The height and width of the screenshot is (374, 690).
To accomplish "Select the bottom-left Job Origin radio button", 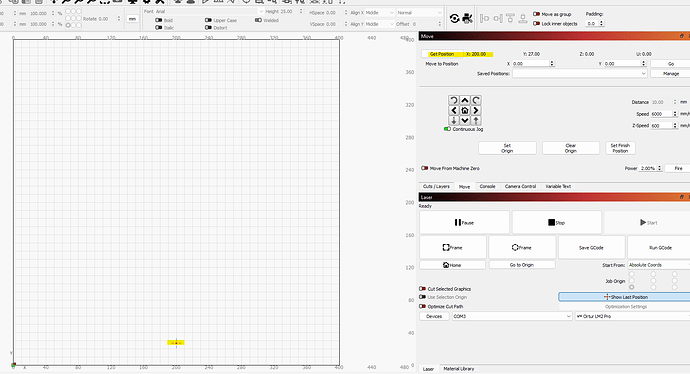I will pos(631,287).
